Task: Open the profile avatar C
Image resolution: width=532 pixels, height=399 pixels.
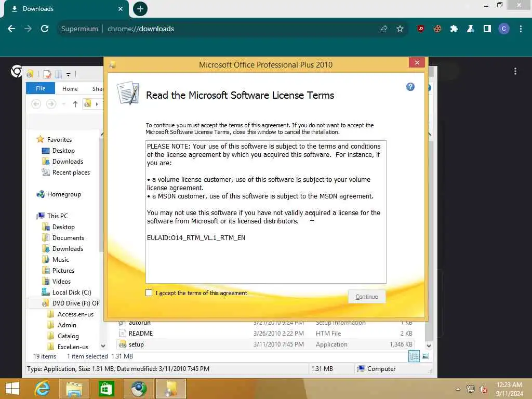Action: (504, 29)
